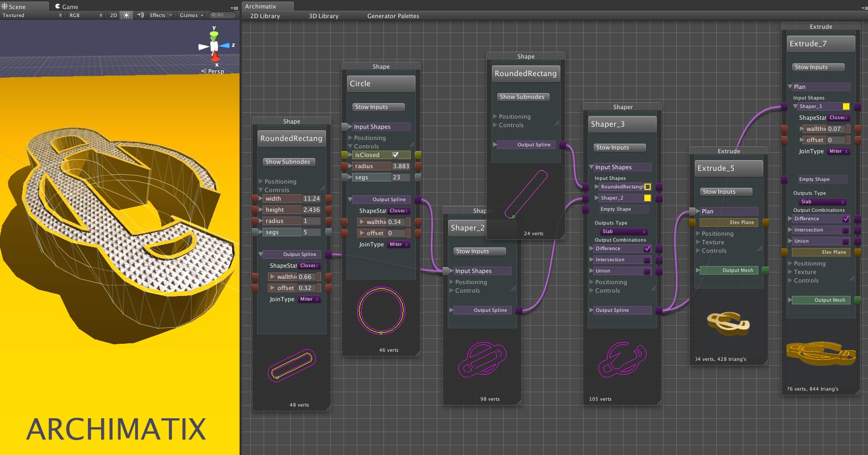868x455 pixels.
Task: Click the Circle node Output Spline port
Action: pos(418,200)
